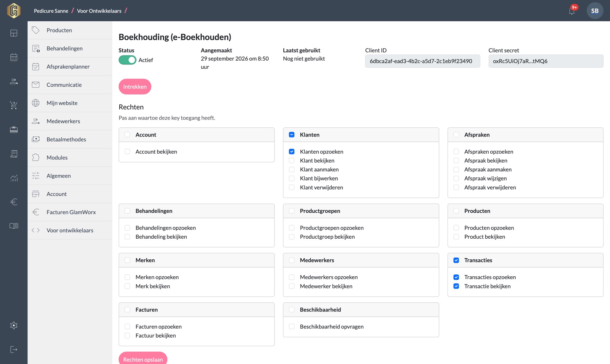Open Communicatie in the settings menu
610x364 pixels.
(x=70, y=85)
